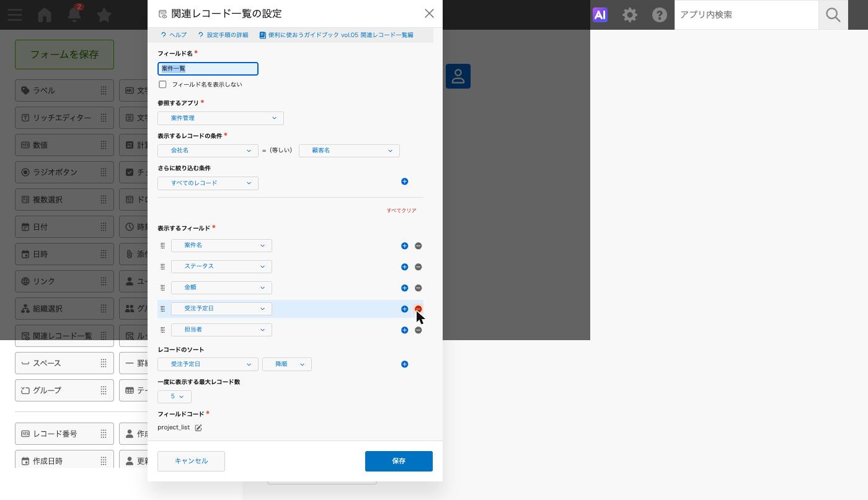Screen dimensions: 868x500
Task: Add a field after ステータス row
Action: coord(404,267)
